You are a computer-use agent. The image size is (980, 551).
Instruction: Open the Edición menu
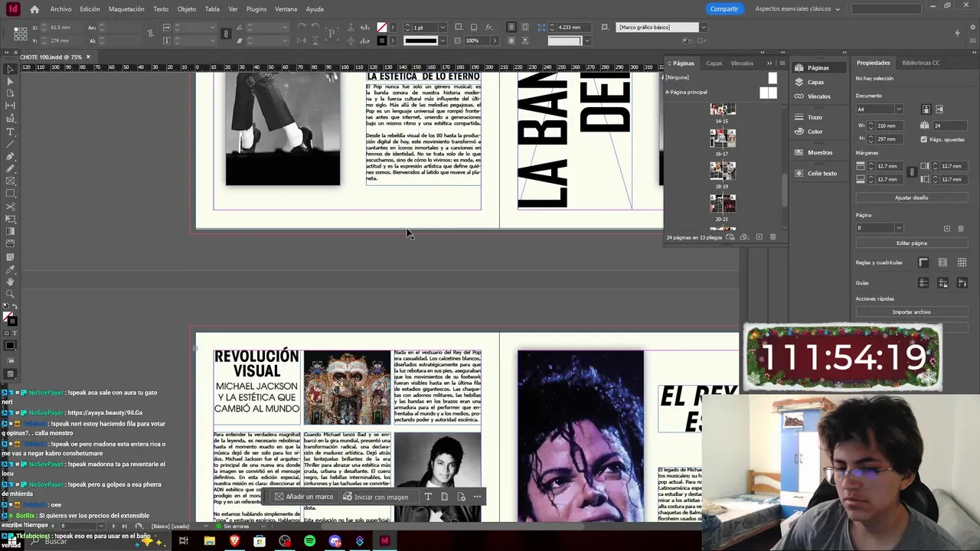click(x=90, y=9)
